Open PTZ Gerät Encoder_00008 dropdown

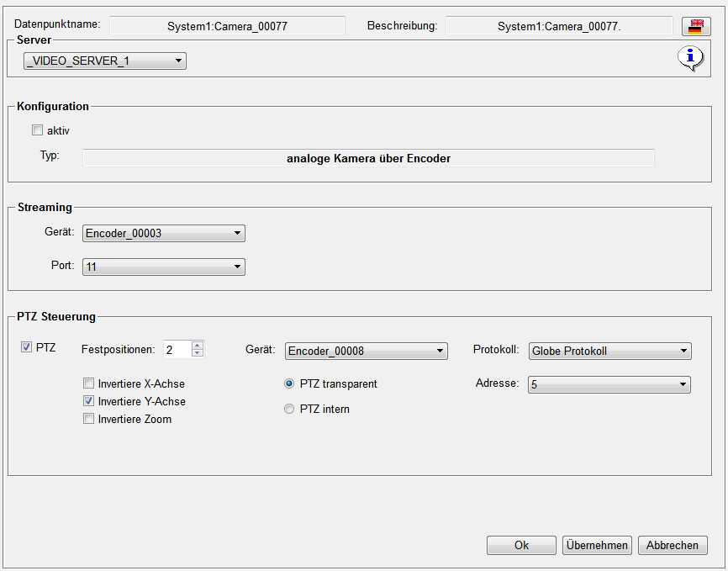(366, 351)
